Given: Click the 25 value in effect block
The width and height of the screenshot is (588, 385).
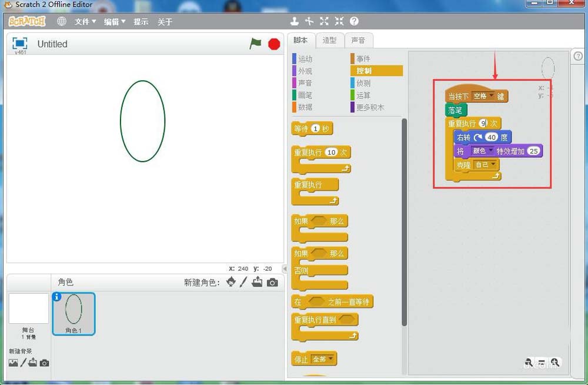Looking at the screenshot, I should 534,151.
